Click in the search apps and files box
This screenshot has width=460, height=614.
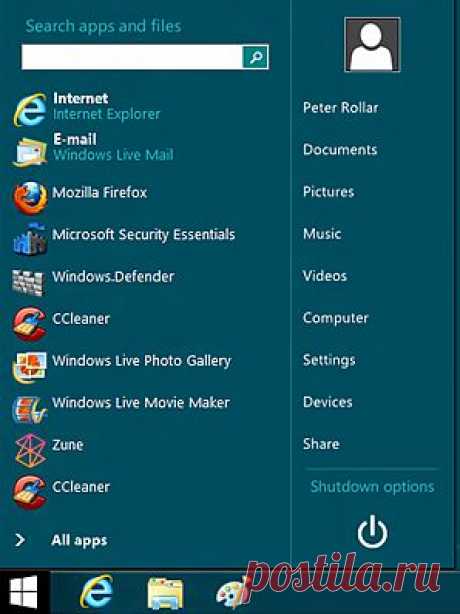[132, 57]
